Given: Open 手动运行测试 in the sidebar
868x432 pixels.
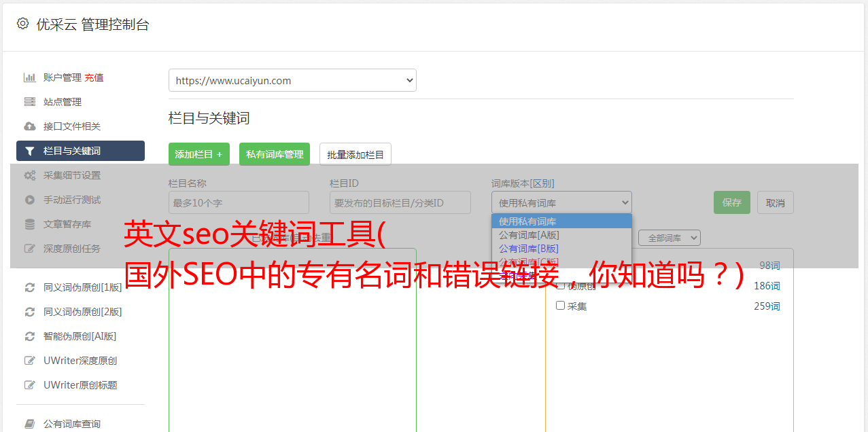Looking at the screenshot, I should click(x=72, y=200).
